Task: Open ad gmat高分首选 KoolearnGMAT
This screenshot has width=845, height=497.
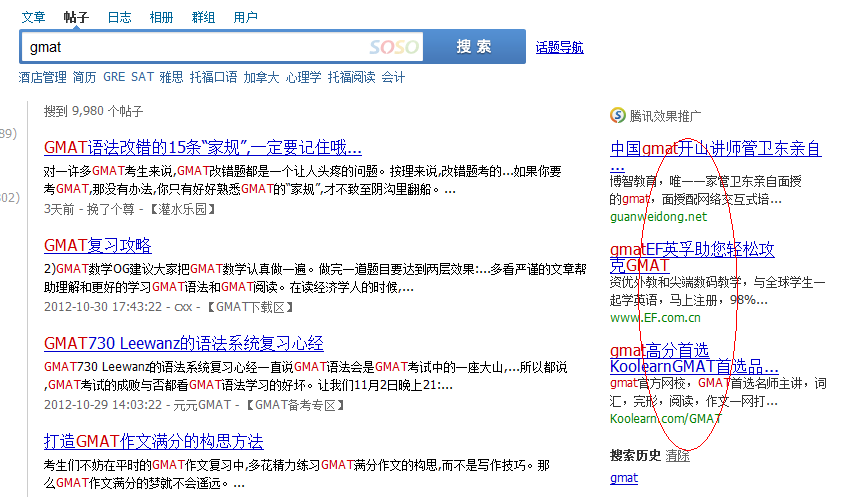Action: coord(694,358)
